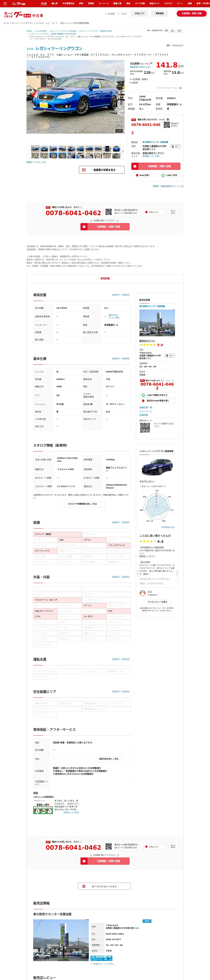Screen dimensions: 210x980
Task: Click 在庫確認・見積り依頼 in the top dealer box
Action: tap(156, 166)
